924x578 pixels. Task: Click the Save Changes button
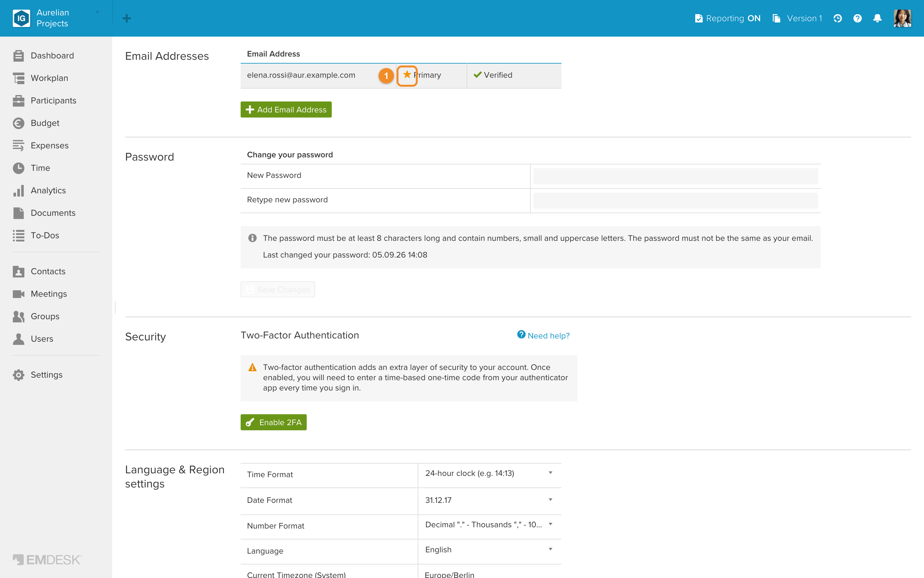[x=278, y=289]
